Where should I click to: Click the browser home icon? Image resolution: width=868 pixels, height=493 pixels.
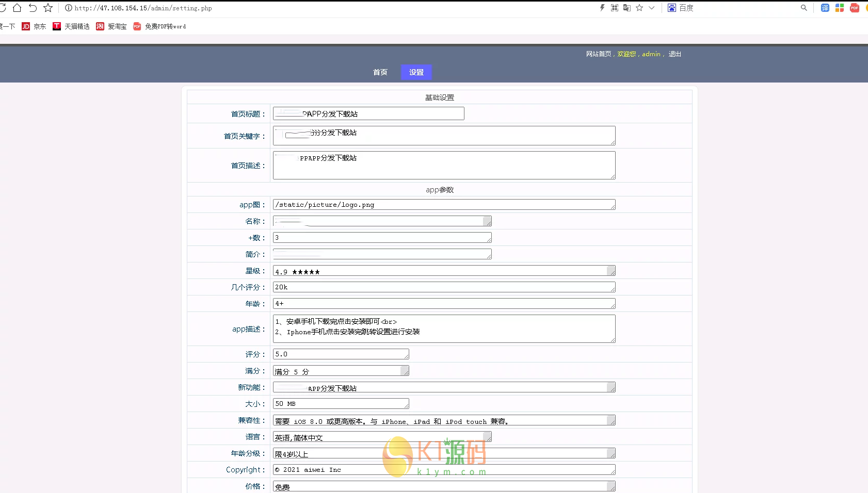click(17, 8)
